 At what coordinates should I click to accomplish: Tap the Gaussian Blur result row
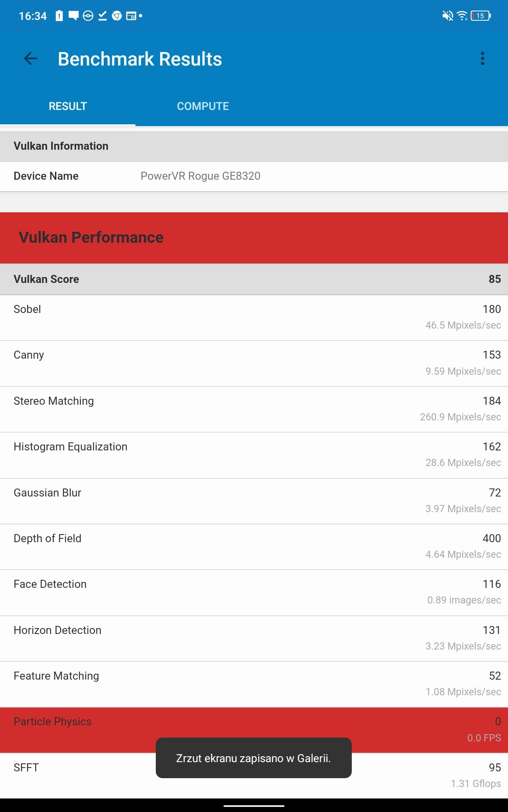point(254,501)
